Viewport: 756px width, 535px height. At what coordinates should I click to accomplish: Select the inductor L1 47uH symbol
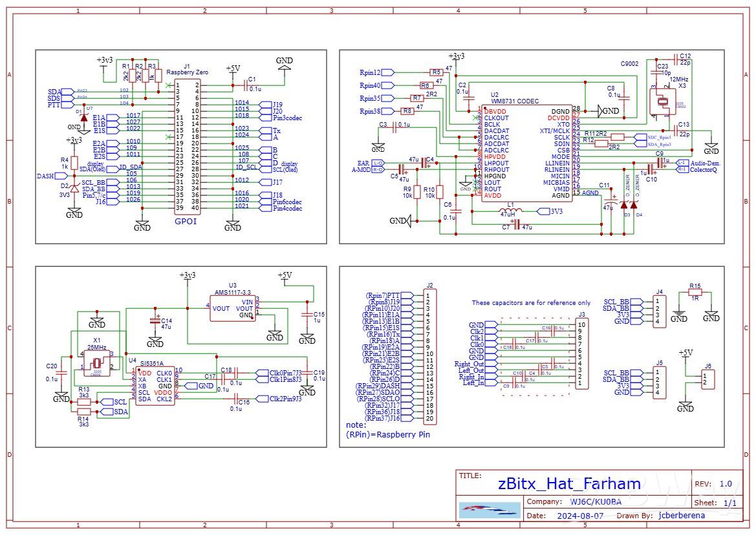511,209
